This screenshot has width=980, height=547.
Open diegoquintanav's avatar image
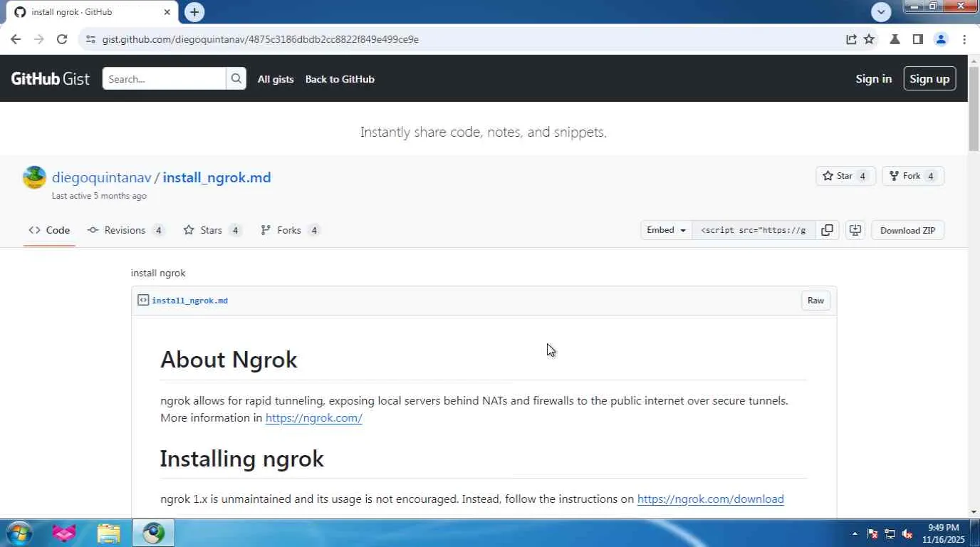pos(34,177)
